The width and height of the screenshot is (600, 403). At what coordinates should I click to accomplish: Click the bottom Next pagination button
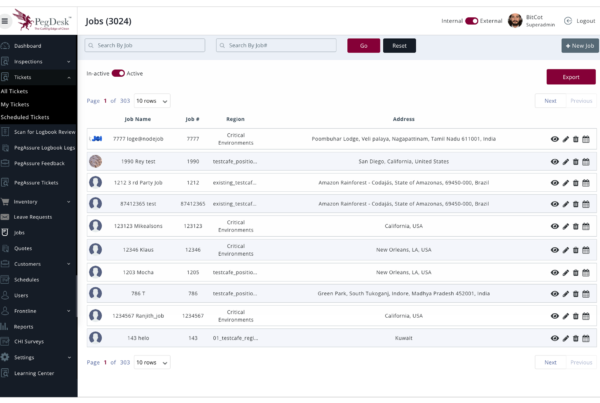550,362
